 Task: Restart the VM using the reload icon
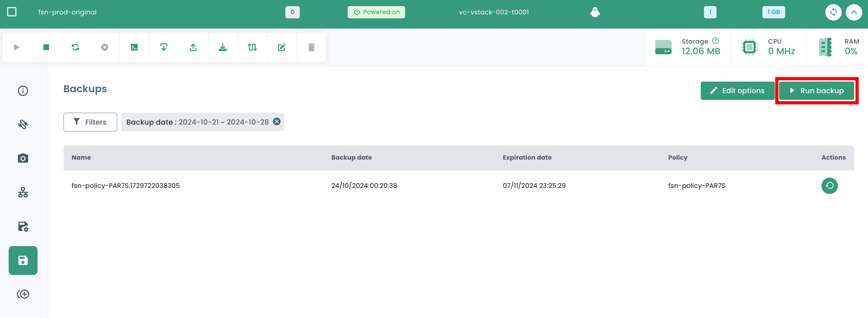point(75,47)
